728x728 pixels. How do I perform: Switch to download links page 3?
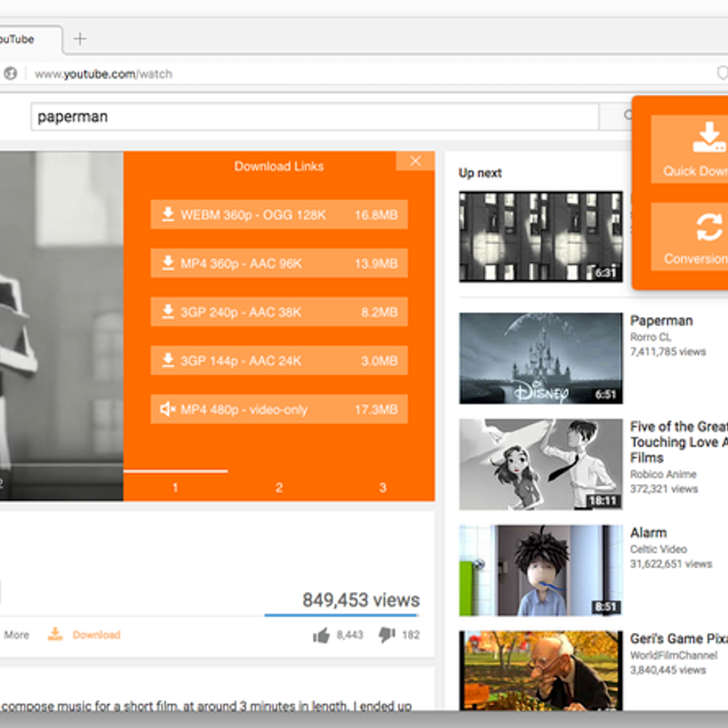(x=383, y=487)
